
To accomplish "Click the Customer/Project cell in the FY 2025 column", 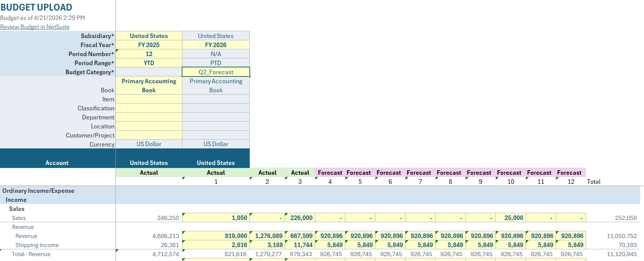I will click(x=149, y=135).
